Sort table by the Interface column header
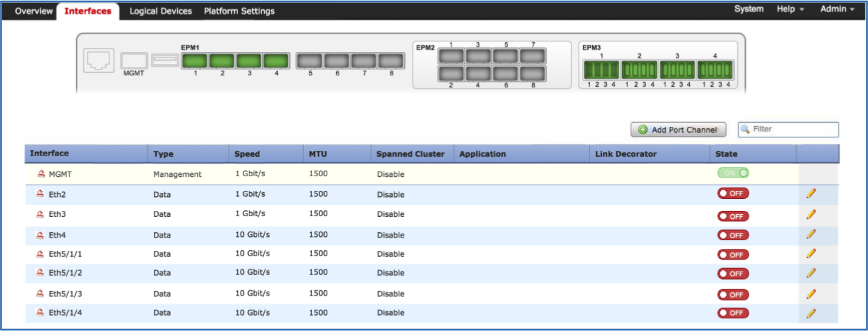868x331 pixels. click(x=49, y=153)
